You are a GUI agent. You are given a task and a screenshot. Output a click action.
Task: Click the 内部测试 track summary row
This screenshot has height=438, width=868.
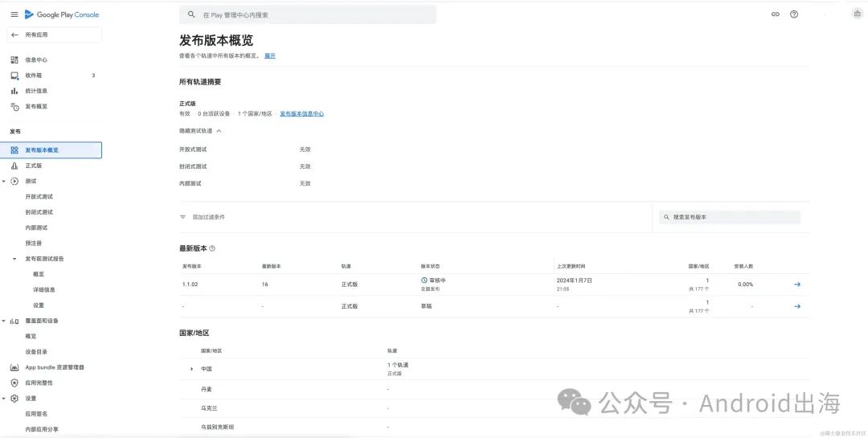(x=245, y=183)
